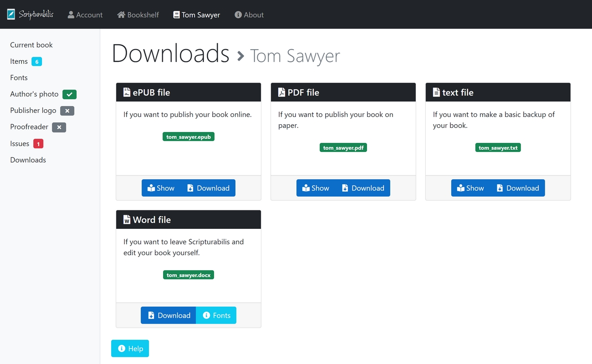Open the About page

click(249, 15)
